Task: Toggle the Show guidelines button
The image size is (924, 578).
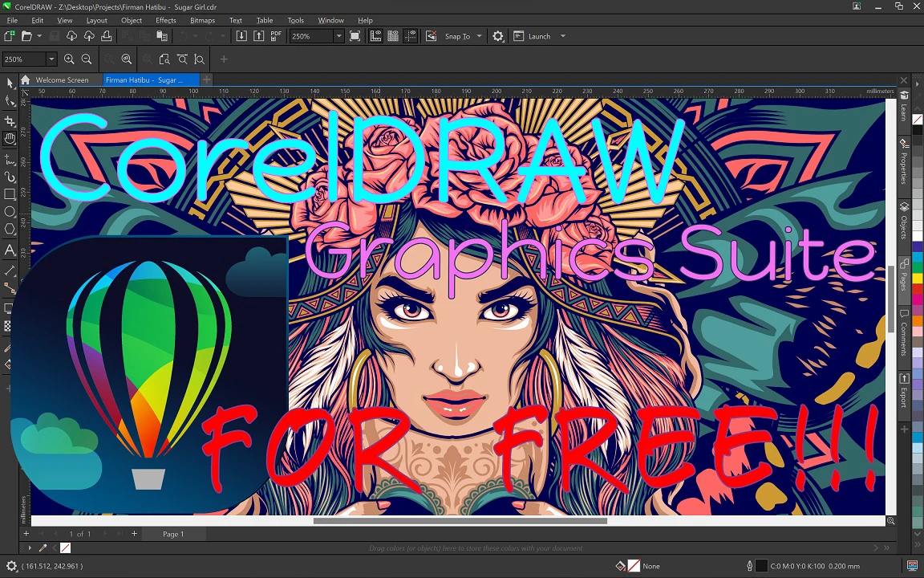Action: [x=410, y=36]
